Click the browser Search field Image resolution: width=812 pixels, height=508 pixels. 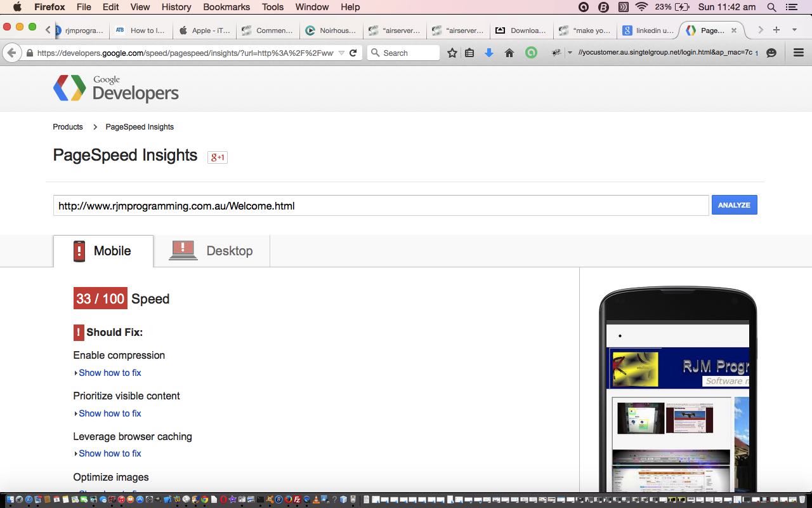(403, 53)
